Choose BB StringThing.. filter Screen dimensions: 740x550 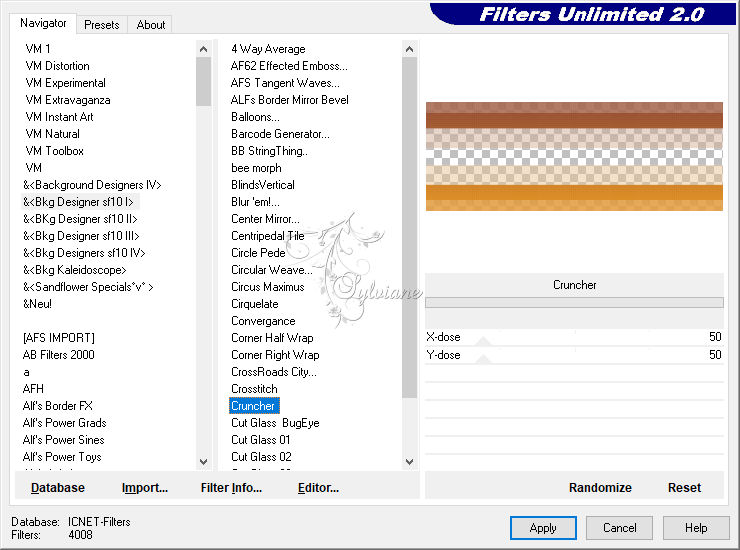tap(269, 151)
